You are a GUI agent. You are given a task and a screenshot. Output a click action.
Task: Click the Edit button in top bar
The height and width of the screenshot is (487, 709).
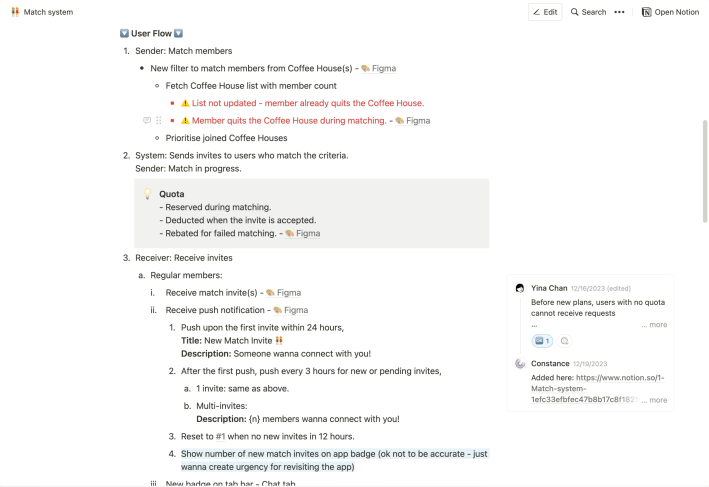click(x=545, y=12)
